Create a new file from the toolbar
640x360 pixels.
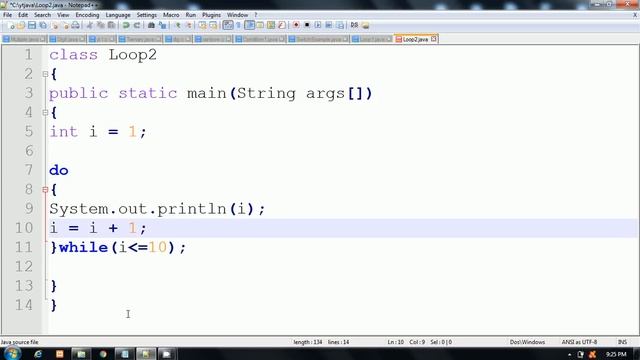11,25
